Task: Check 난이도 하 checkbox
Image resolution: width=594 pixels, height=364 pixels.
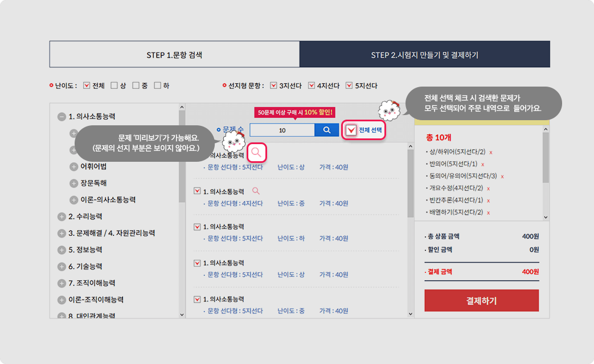Action: (158, 85)
